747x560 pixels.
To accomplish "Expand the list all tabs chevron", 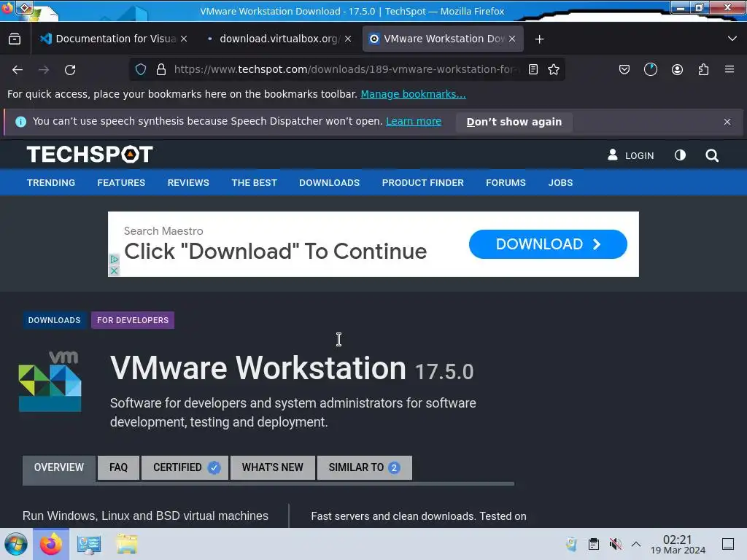I will pyautogui.click(x=732, y=39).
